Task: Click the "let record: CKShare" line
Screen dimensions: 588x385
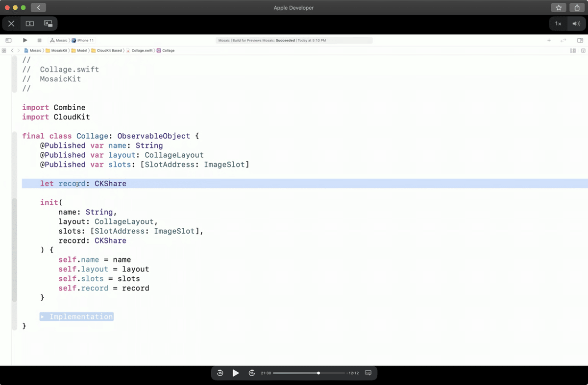Action: point(83,184)
